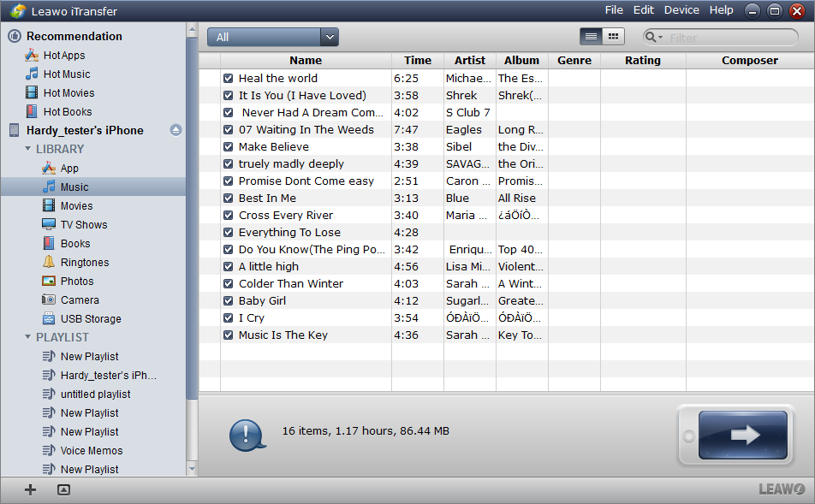
Task: Sort by Artist column header
Action: [x=470, y=60]
